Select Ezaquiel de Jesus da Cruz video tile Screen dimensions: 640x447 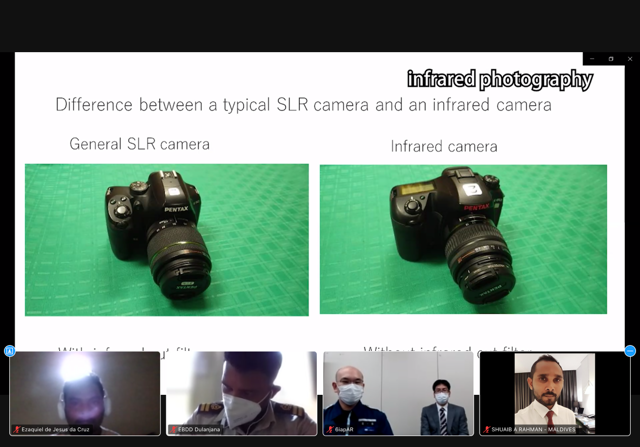85,390
